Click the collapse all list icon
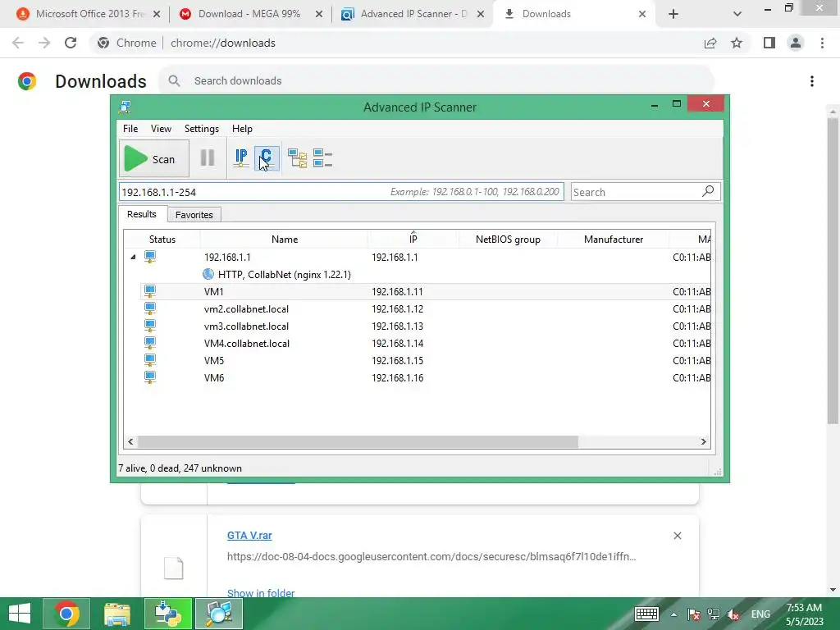Screen dimensions: 840x630 [322, 158]
